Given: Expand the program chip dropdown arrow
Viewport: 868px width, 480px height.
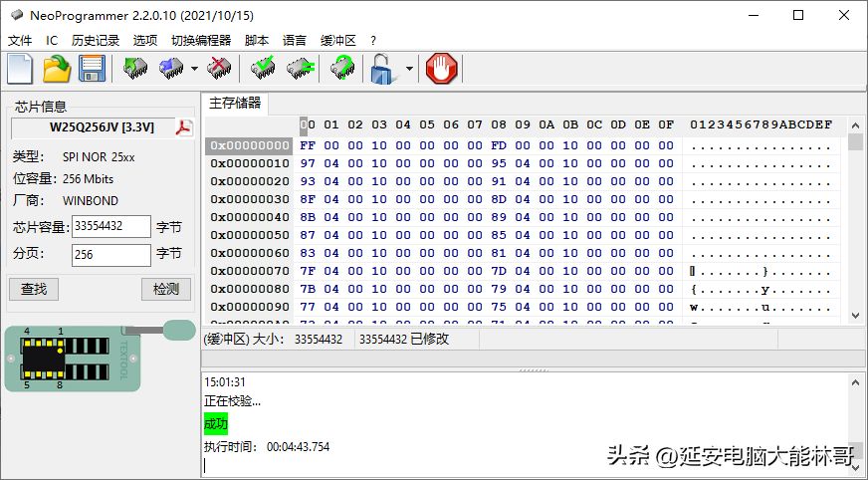Looking at the screenshot, I should [194, 69].
